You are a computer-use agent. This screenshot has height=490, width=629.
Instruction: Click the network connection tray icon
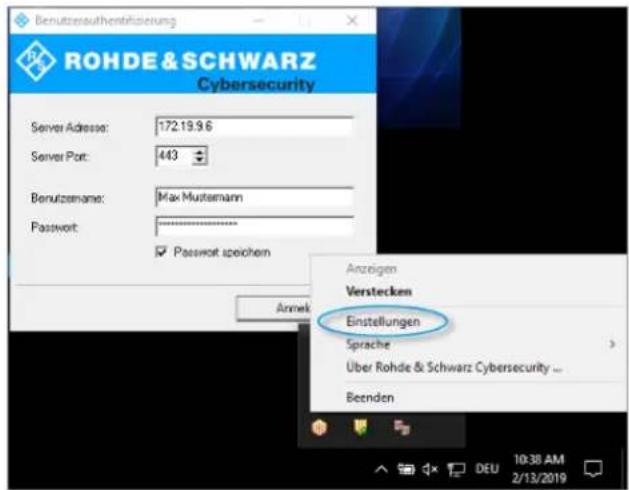pos(456,469)
